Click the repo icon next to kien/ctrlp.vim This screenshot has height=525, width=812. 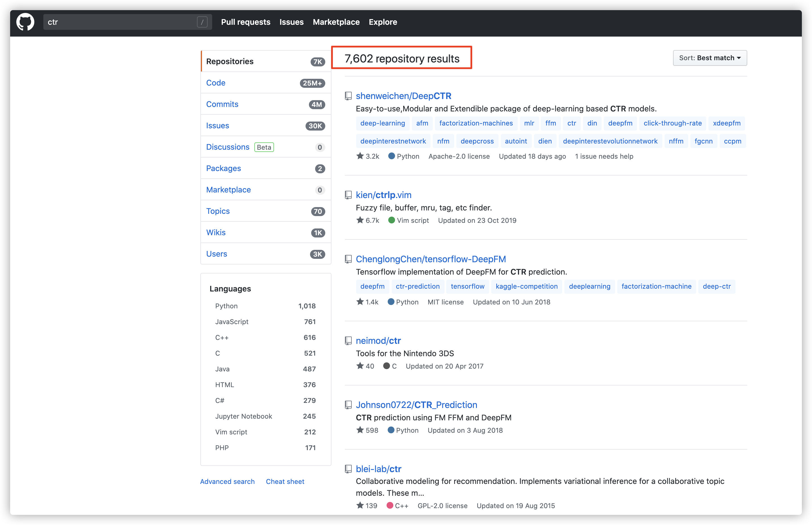pyautogui.click(x=348, y=195)
